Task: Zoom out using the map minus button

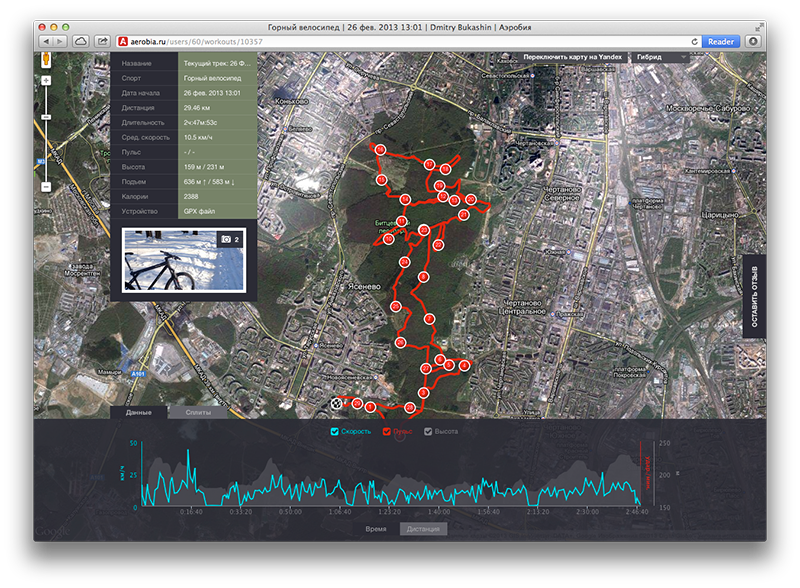Action: click(x=46, y=187)
